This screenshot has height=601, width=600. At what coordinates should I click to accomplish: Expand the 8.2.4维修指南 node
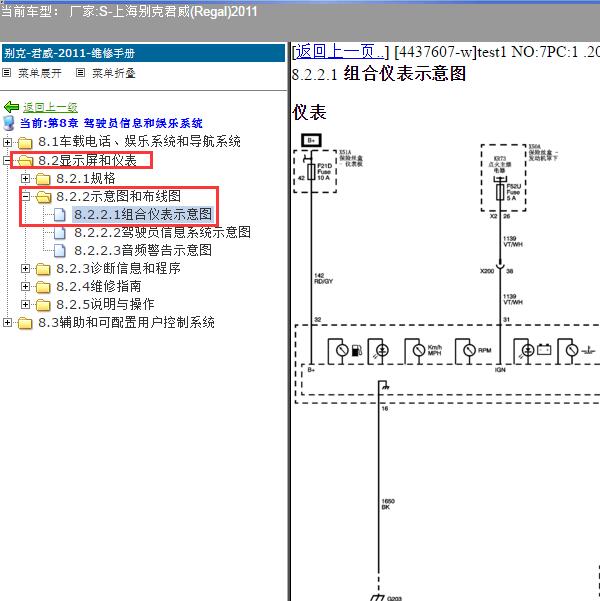tap(25, 286)
